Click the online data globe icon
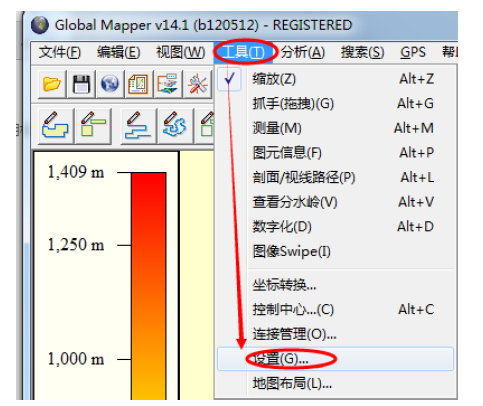 tap(110, 84)
